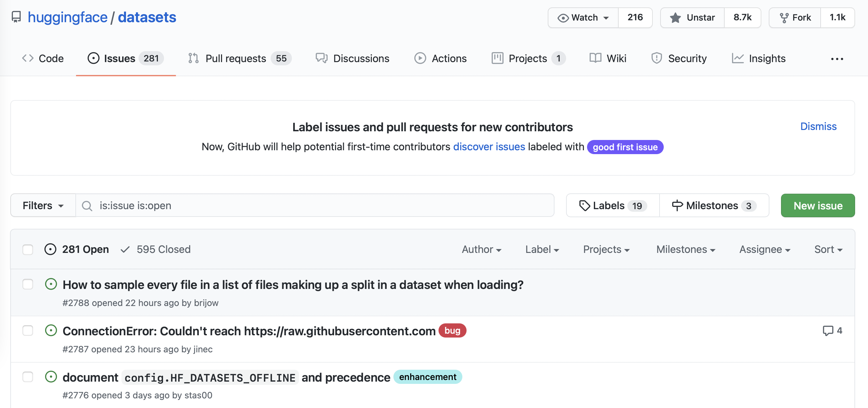
Task: Open the Security tab
Action: pos(679,58)
